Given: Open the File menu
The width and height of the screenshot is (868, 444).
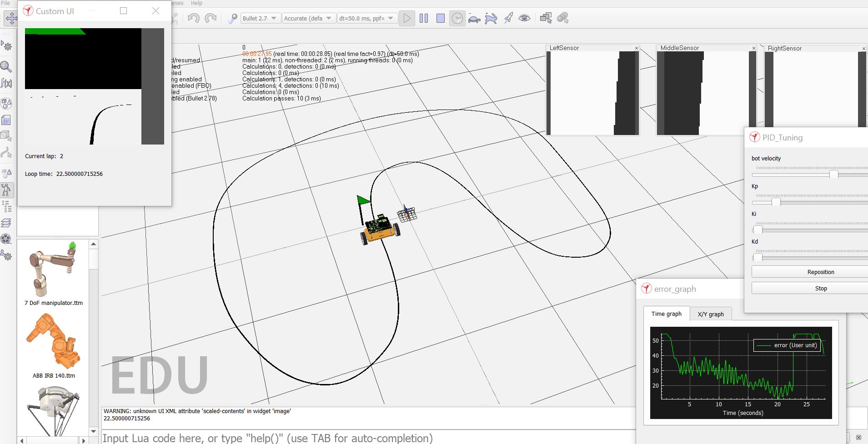Looking at the screenshot, I should pyautogui.click(x=5, y=3).
